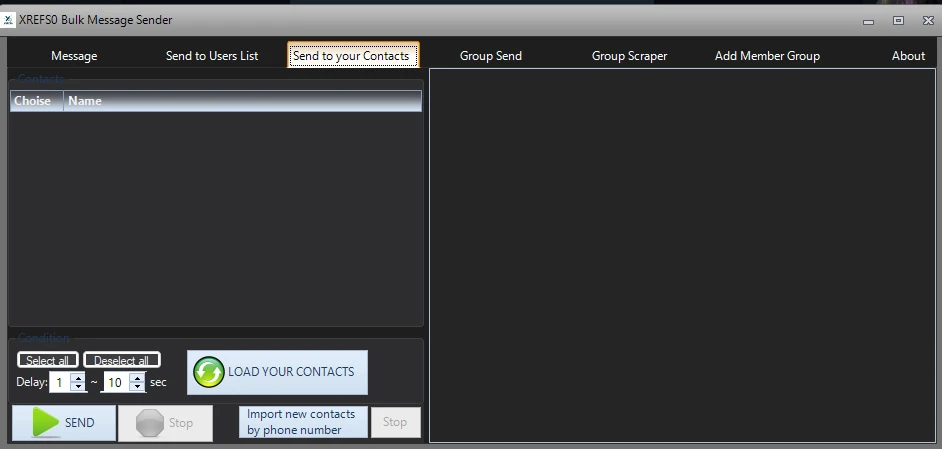Click the Stop button beside Import contacts
Screen dimensions: 942x449
(x=395, y=422)
